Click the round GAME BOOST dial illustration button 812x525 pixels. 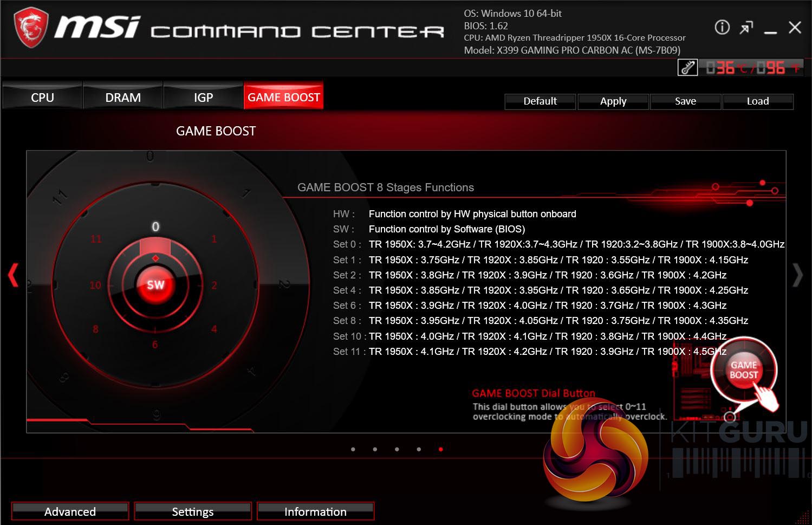point(744,371)
